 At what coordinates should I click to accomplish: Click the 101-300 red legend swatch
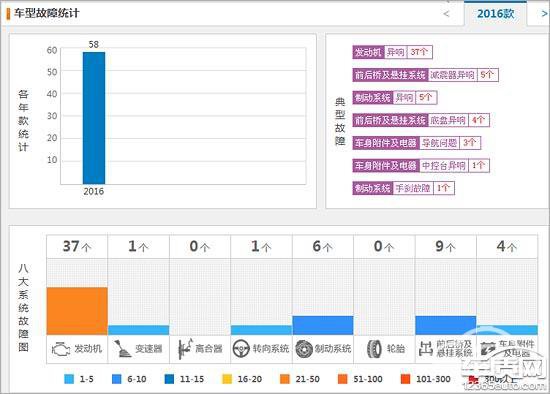tap(405, 379)
